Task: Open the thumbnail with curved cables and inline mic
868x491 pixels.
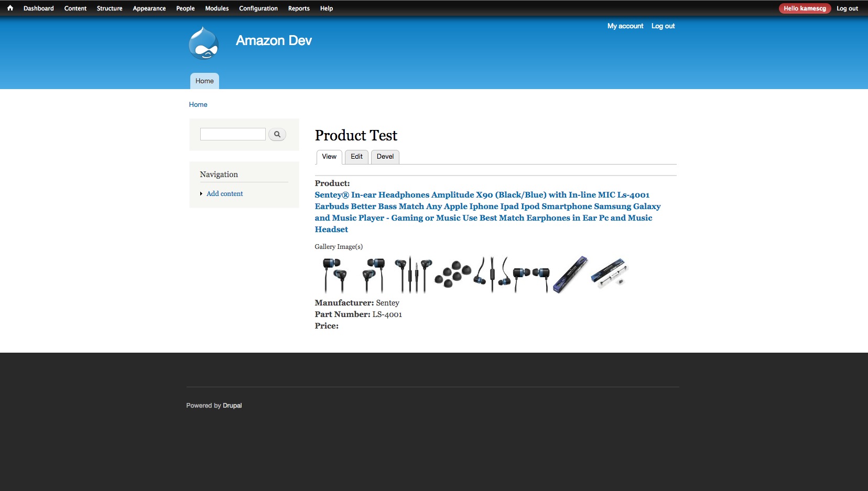Action: [x=492, y=275]
